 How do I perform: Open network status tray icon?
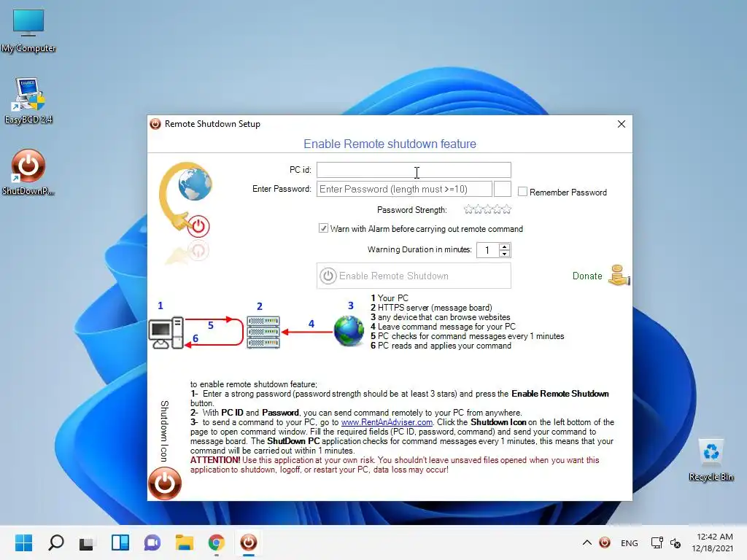click(x=657, y=542)
